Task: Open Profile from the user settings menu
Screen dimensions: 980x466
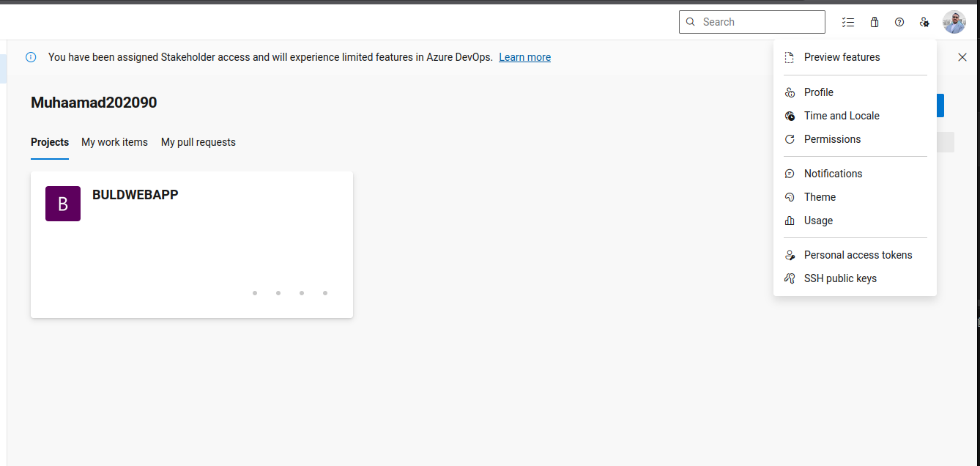Action: pyautogui.click(x=818, y=92)
